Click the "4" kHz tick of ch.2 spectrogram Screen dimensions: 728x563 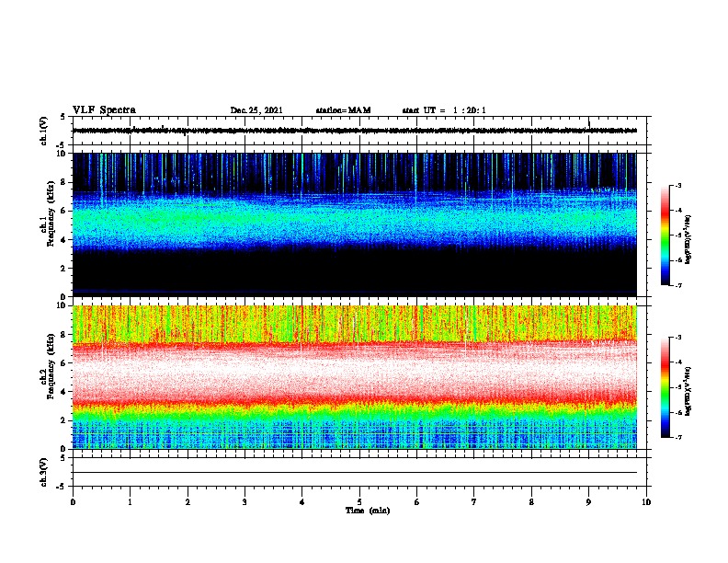tap(64, 392)
